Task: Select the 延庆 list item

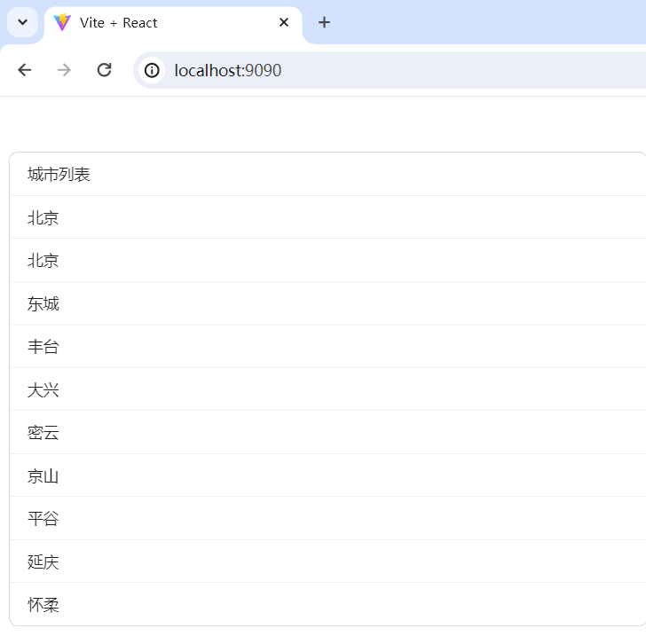Action: tap(327, 562)
